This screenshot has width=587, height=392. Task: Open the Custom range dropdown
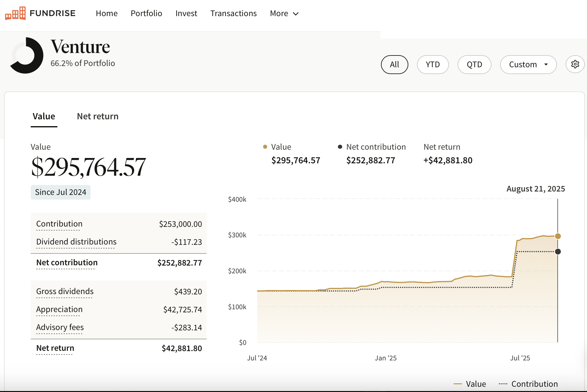(528, 64)
